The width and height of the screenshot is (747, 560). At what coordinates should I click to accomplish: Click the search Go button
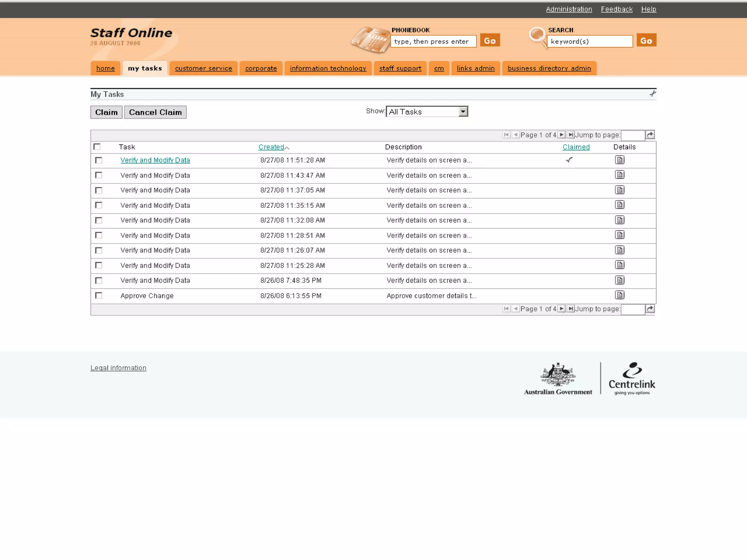646,40
